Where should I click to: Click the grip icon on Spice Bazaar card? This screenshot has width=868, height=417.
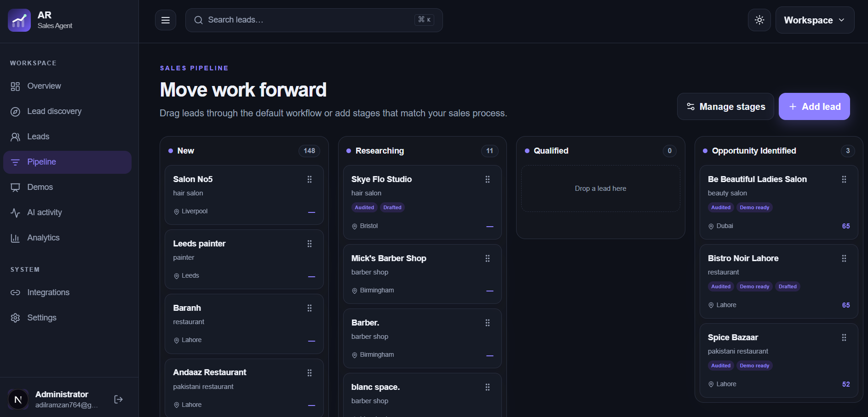click(844, 337)
